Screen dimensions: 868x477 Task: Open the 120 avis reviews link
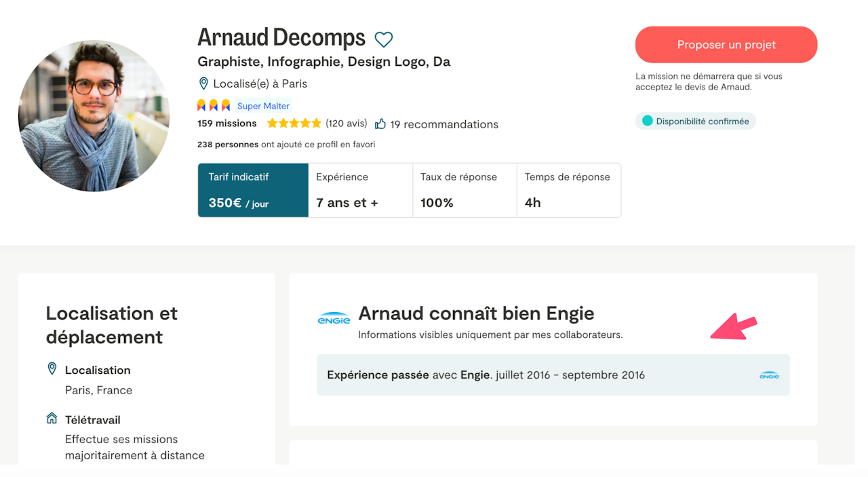point(346,123)
